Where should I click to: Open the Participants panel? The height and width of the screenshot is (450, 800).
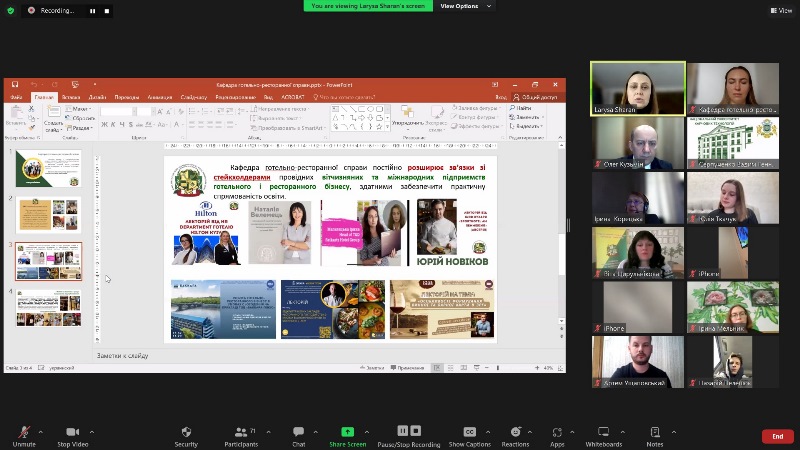pos(240,432)
